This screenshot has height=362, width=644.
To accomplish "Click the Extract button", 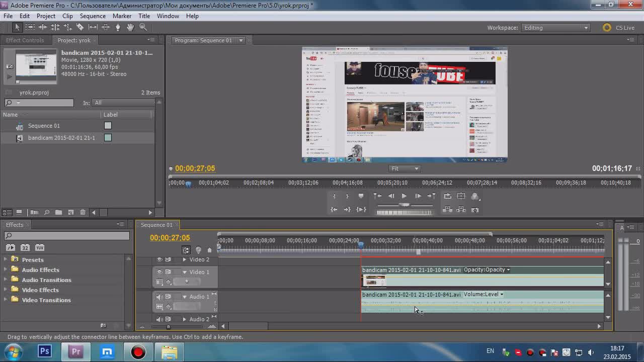I will coord(461,209).
